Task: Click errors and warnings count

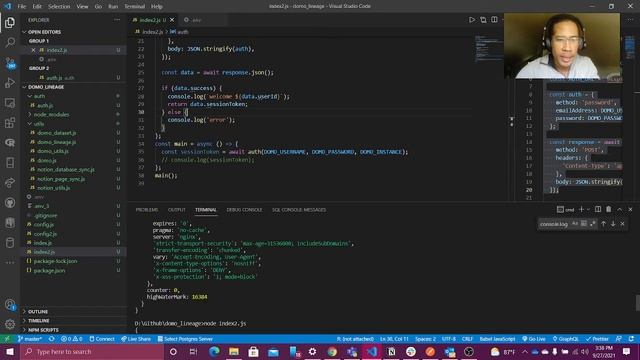Action: (x=71, y=339)
